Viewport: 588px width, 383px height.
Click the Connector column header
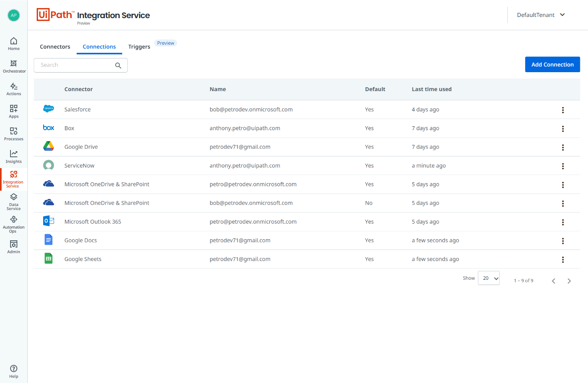(x=79, y=89)
